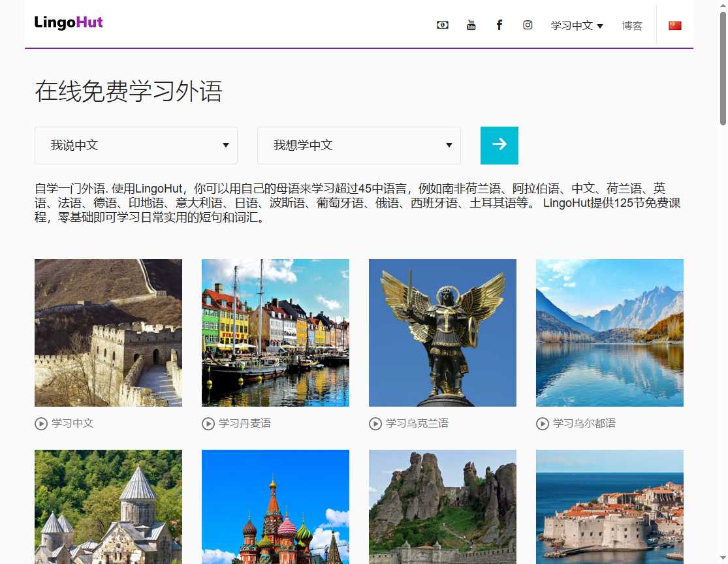The image size is (728, 564).
Task: Click the play icon beside 学习乌克兰语
Action: click(x=375, y=424)
